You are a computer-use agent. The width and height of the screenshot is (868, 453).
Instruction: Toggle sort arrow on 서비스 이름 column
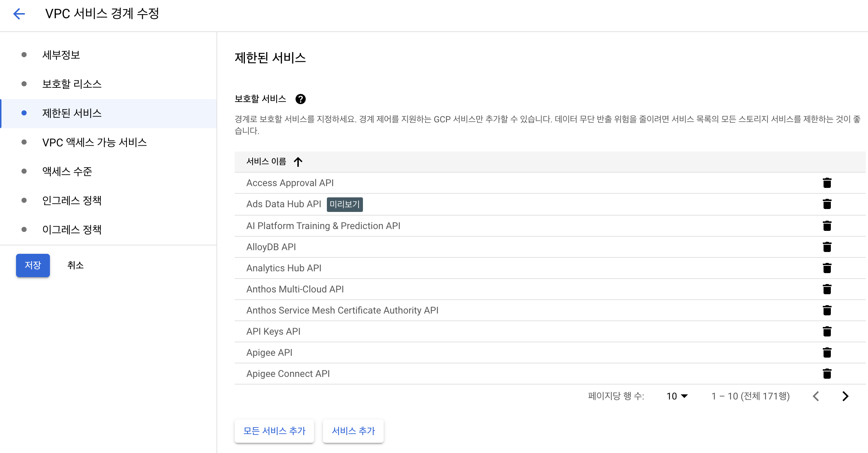point(298,162)
